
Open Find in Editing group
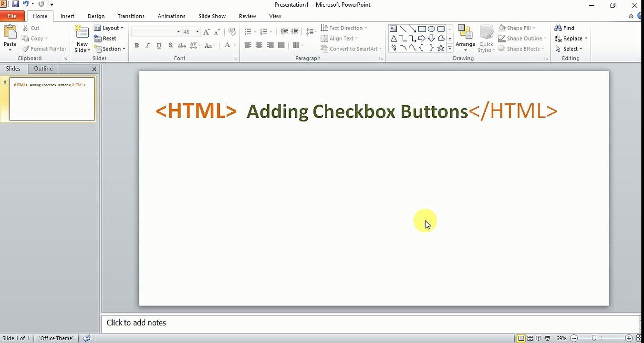pyautogui.click(x=564, y=28)
